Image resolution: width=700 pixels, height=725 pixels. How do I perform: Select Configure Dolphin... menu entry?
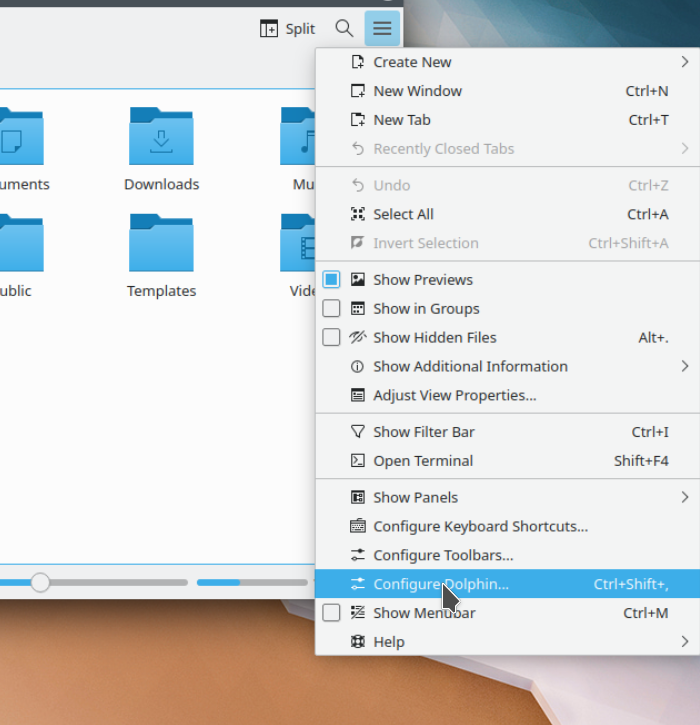click(440, 584)
